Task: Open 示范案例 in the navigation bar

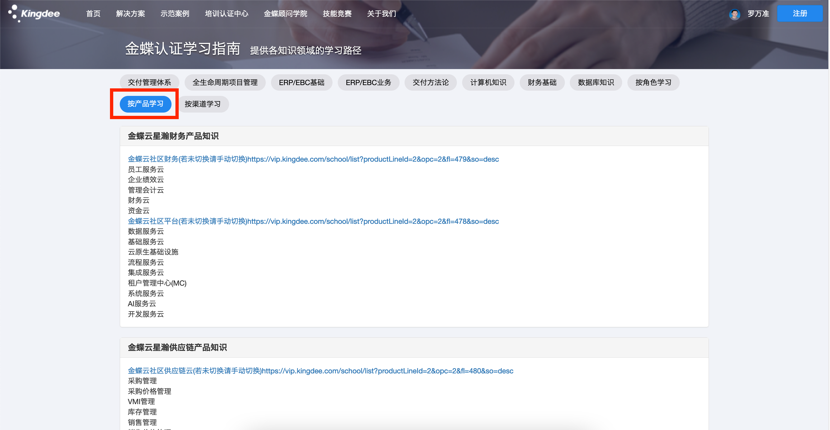Action: [175, 14]
